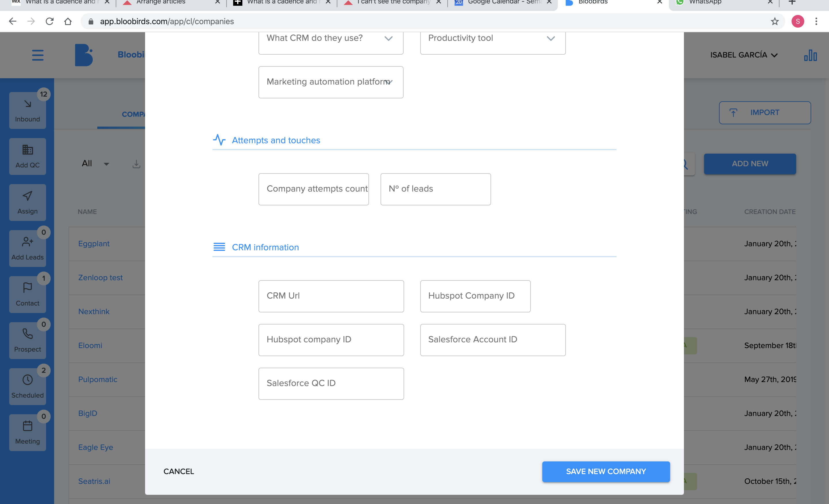Open the Eagle Eye company link
Screen dimensions: 829x504
click(96, 448)
